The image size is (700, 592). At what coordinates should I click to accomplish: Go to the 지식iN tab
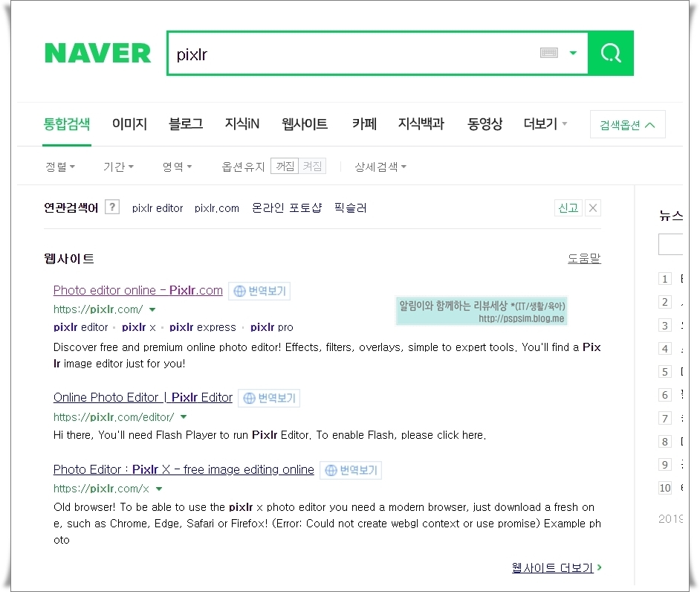pos(242,123)
